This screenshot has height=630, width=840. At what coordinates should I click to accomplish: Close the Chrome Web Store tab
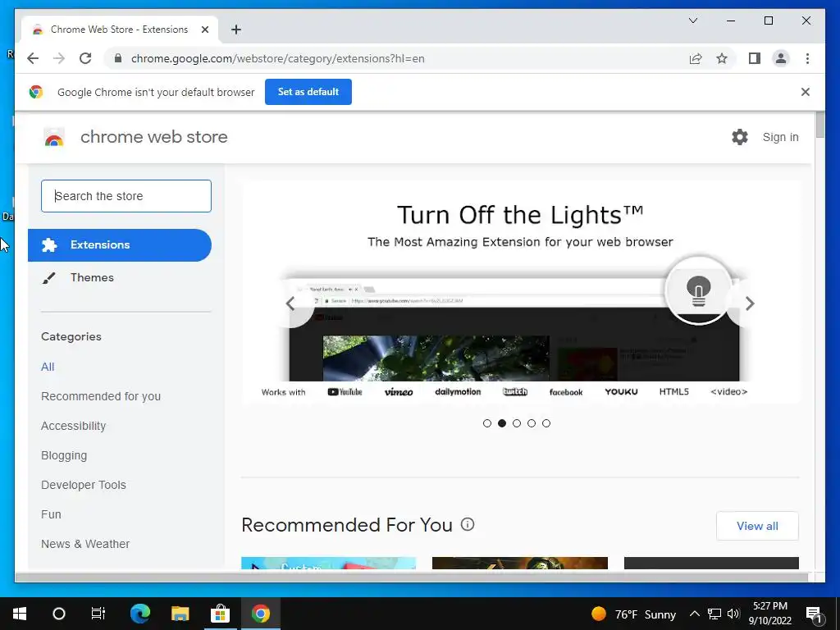[204, 30]
